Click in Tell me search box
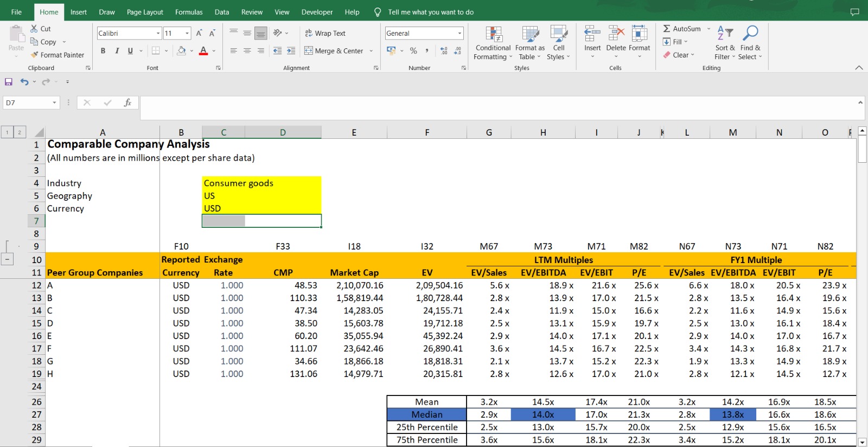The height and width of the screenshot is (447, 868). (x=431, y=12)
